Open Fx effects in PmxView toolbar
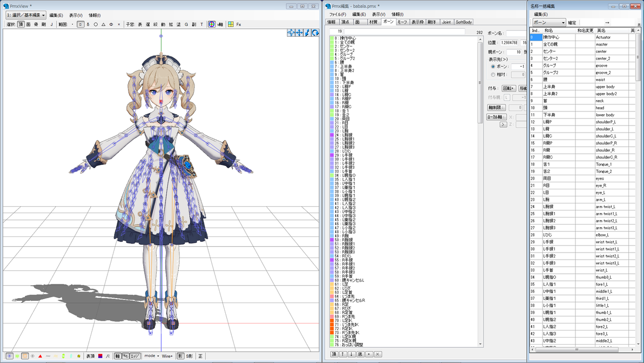The image size is (644, 363). pos(239,25)
